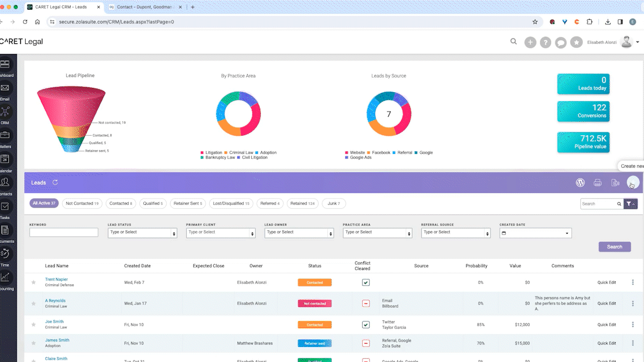This screenshot has height=362, width=644.
Task: Open the Referral Source dropdown
Action: (x=456, y=233)
